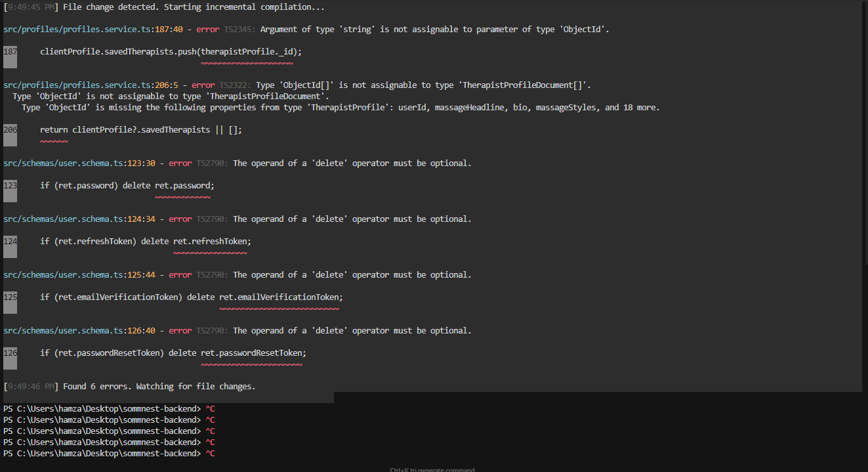Go to user.schema.ts:125:44 error location
868x472 pixels.
coord(79,275)
